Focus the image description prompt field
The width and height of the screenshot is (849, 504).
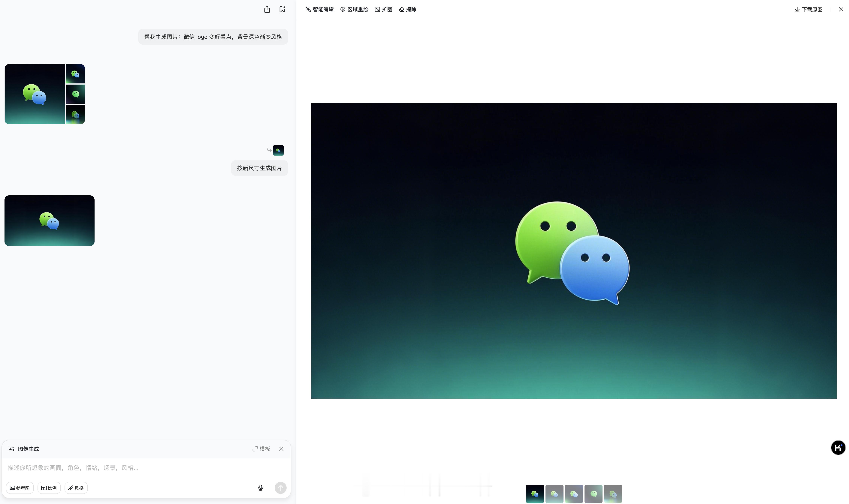146,468
